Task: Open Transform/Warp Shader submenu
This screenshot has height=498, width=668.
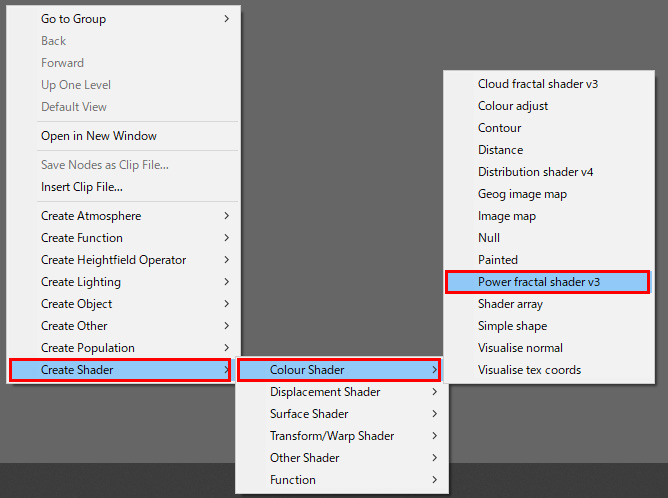Action: click(332, 436)
